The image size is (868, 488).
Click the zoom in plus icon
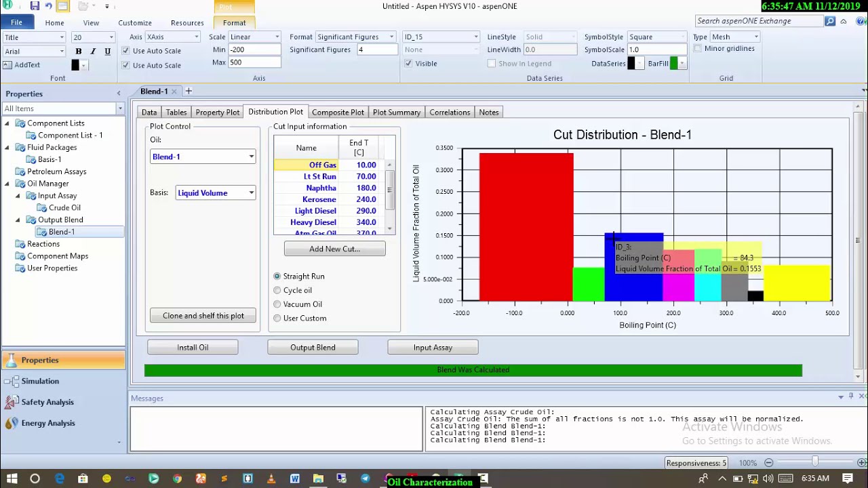point(862,463)
